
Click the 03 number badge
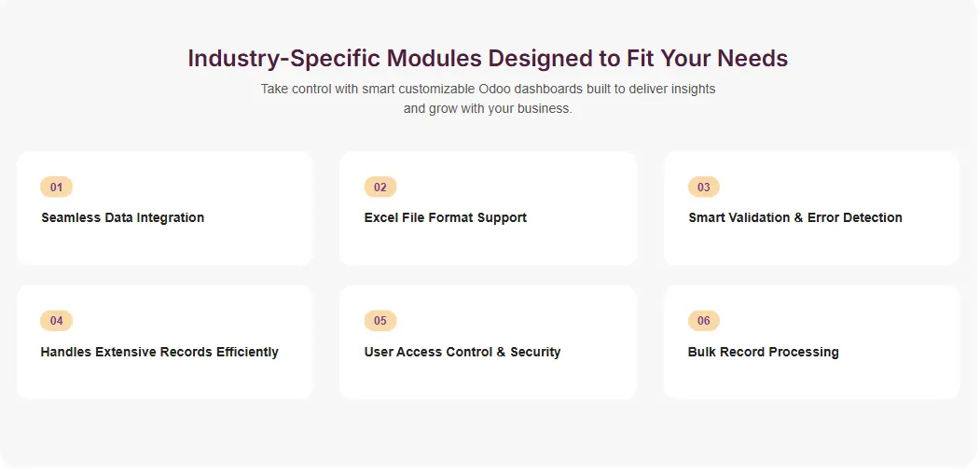703,188
